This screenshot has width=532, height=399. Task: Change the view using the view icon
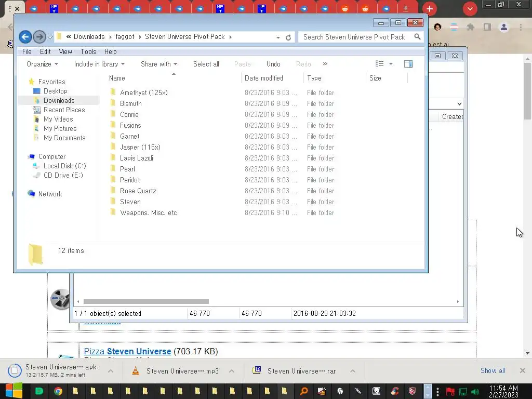click(x=380, y=64)
